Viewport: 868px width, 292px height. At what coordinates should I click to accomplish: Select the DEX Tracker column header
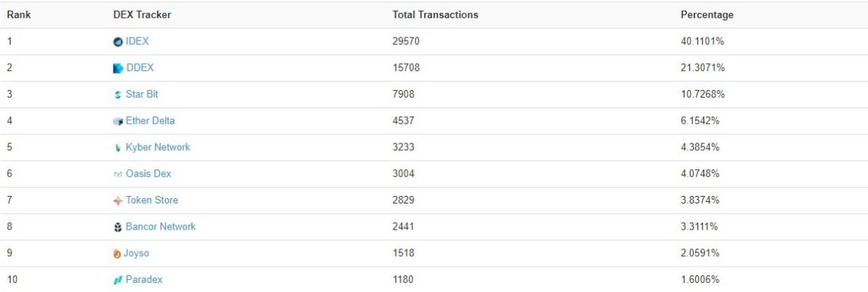142,15
